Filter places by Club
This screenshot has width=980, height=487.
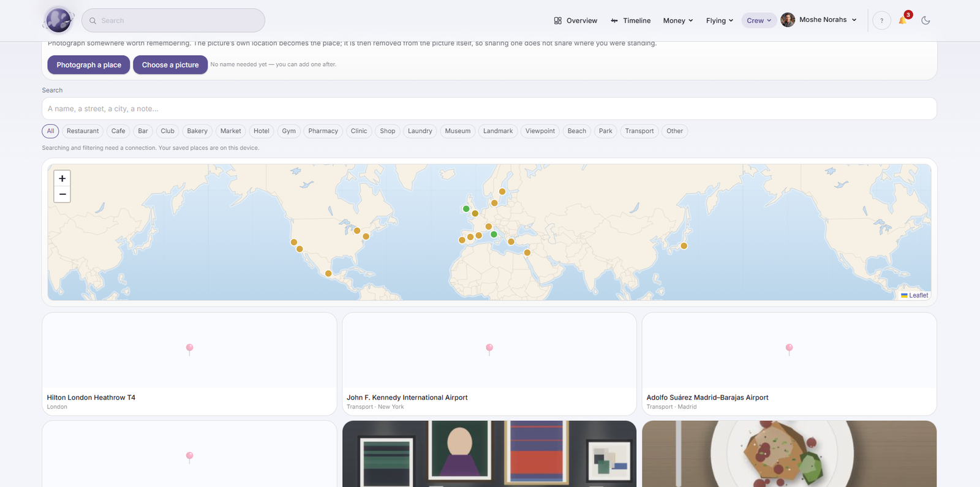pos(168,131)
